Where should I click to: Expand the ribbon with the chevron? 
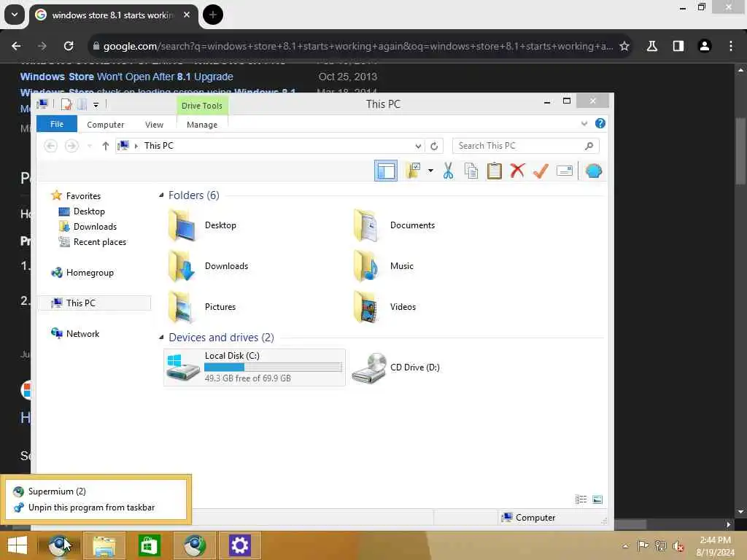pos(584,124)
